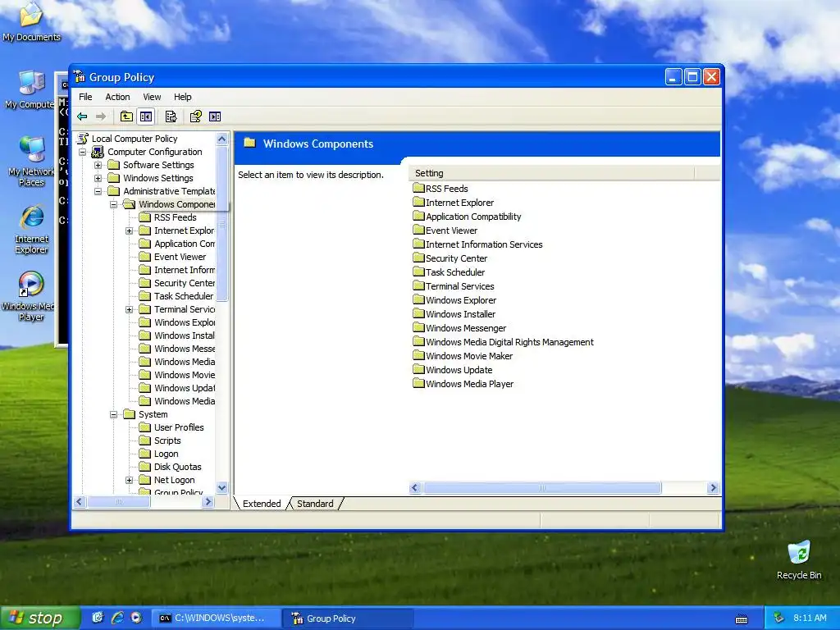Collapse the System tree node
The height and width of the screenshot is (630, 840).
click(x=113, y=414)
